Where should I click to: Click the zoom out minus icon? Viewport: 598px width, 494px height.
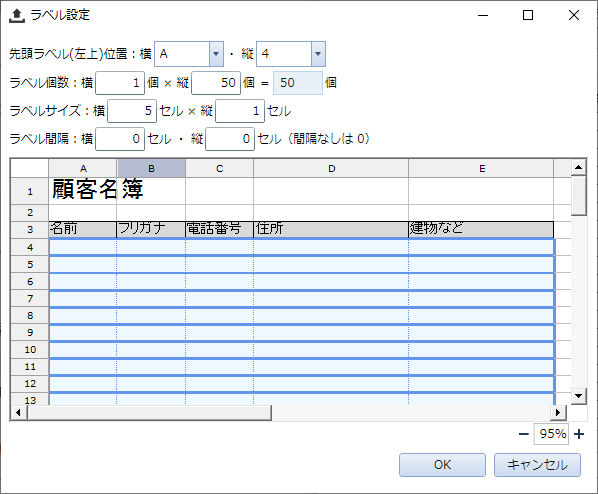tap(524, 434)
